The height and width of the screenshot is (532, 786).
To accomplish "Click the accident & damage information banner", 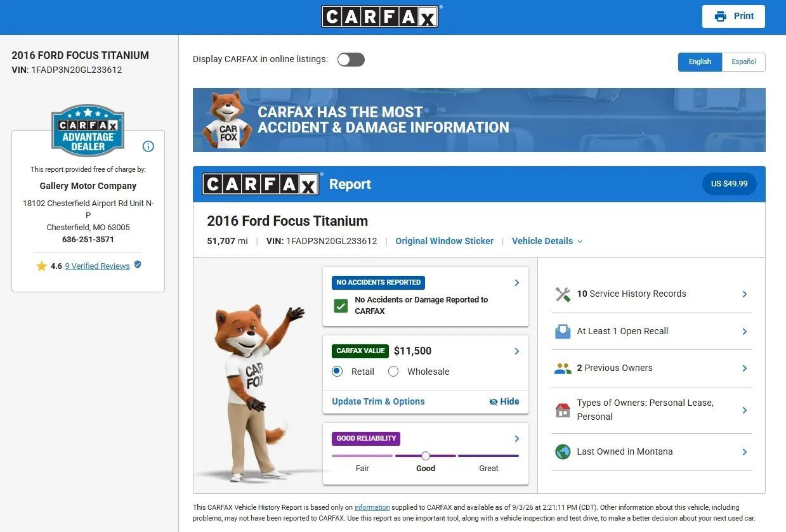I will click(x=479, y=120).
